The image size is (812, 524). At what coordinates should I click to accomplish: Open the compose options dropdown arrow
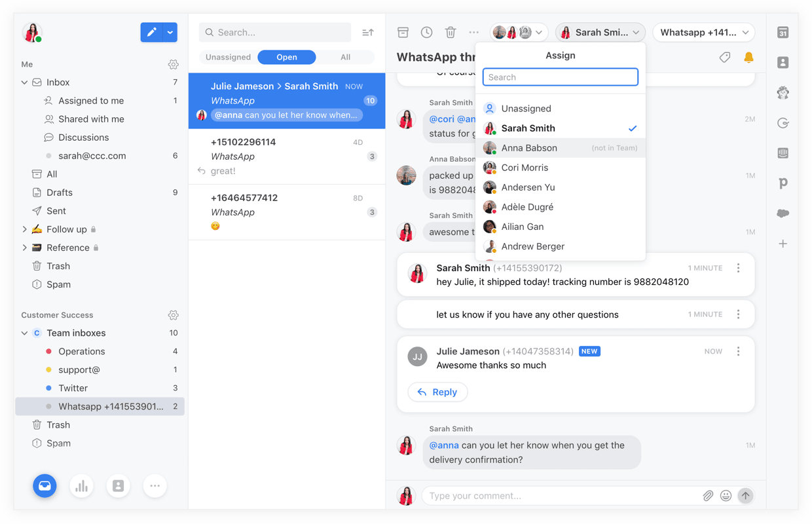click(x=170, y=32)
